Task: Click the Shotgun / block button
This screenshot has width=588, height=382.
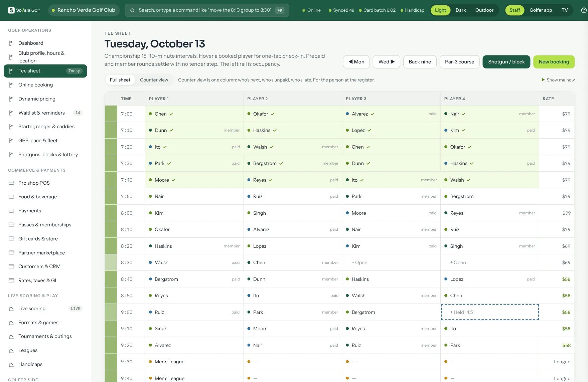Action: 506,62
